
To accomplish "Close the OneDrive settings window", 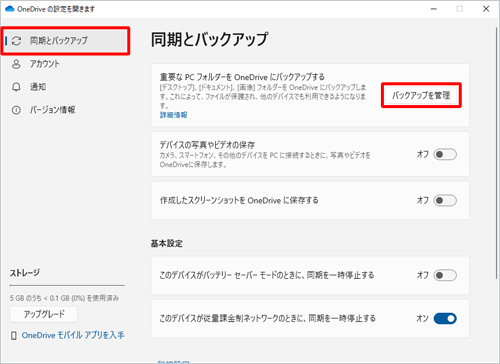I will pos(486,9).
